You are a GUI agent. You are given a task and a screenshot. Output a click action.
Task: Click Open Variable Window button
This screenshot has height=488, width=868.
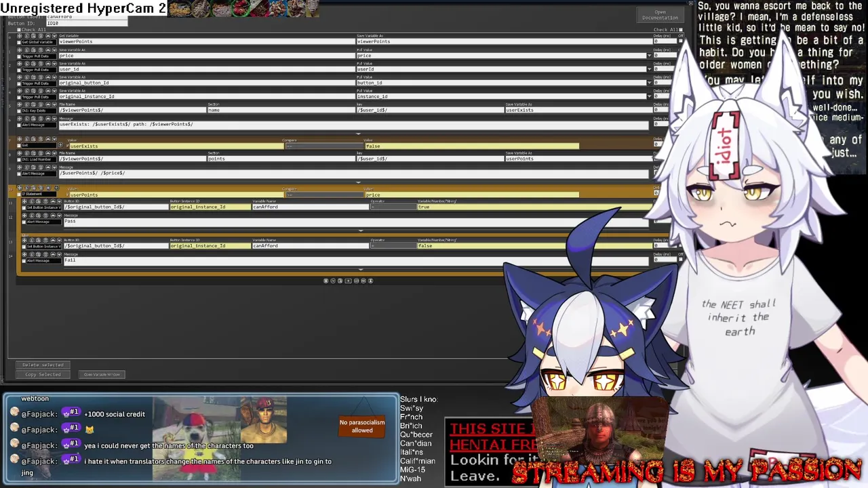point(102,374)
